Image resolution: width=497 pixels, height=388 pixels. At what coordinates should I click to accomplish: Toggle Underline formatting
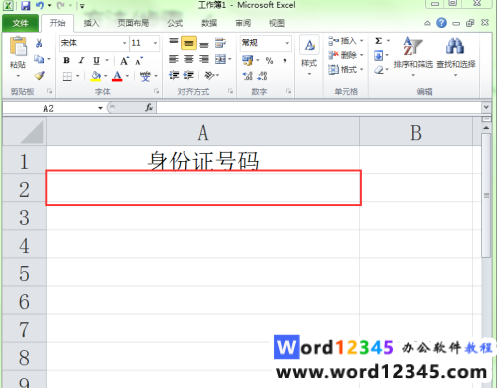coord(96,60)
